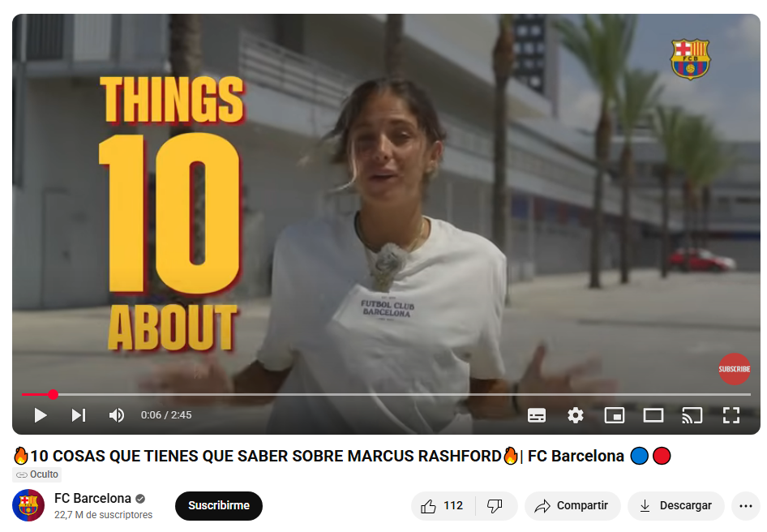Like the video with thumbs up
This screenshot has height=532, width=767.
pyautogui.click(x=443, y=506)
